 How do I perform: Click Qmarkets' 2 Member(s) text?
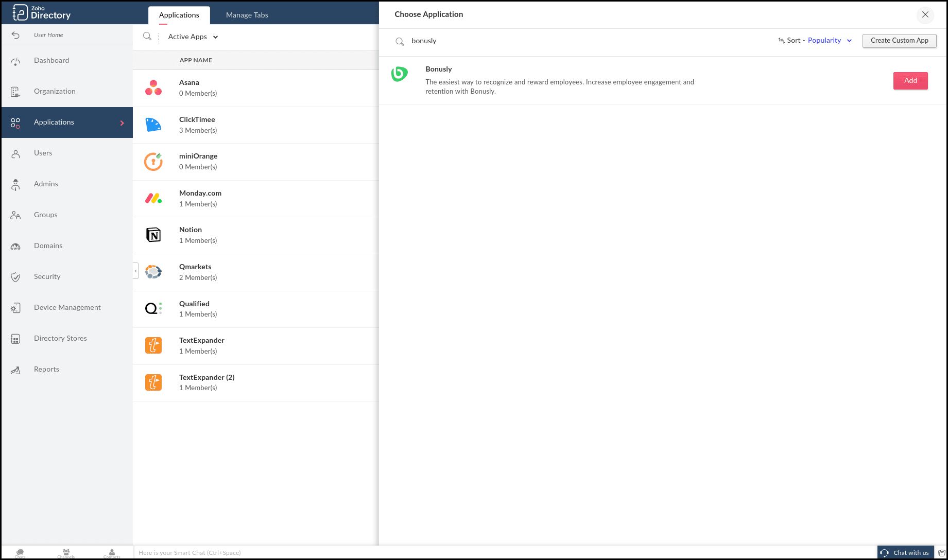[x=198, y=278]
